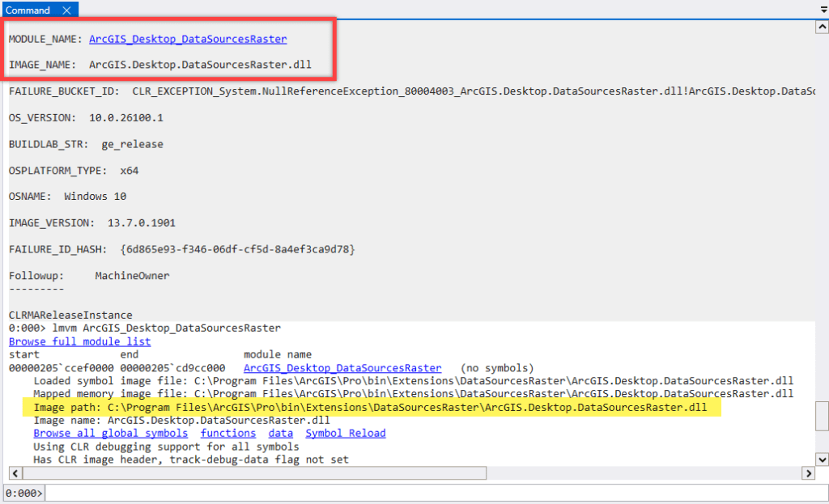Image resolution: width=829 pixels, height=504 pixels.
Task: Close the Command tab
Action: [x=66, y=10]
